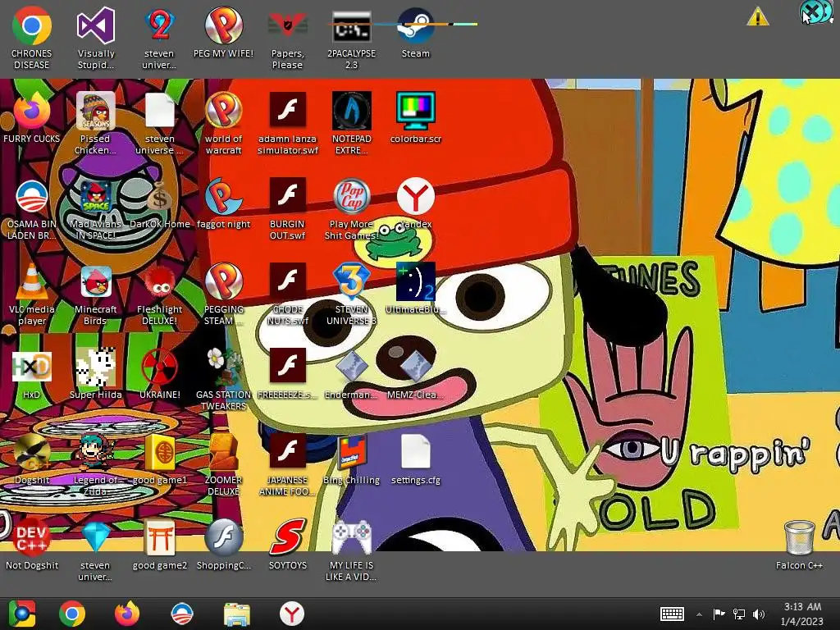Select the Dogshit C++ icon
This screenshot has width=840, height=630.
[32, 452]
